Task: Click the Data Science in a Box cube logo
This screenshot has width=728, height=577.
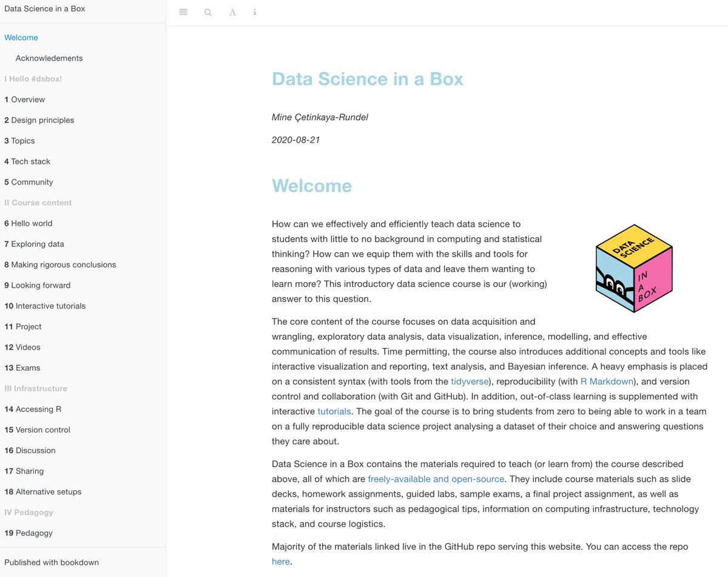Action: click(x=635, y=269)
